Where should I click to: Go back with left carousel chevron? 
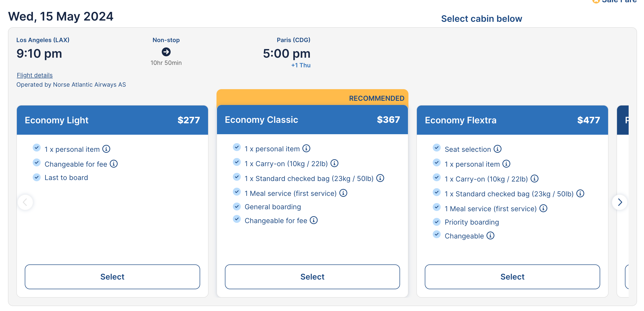click(x=25, y=202)
